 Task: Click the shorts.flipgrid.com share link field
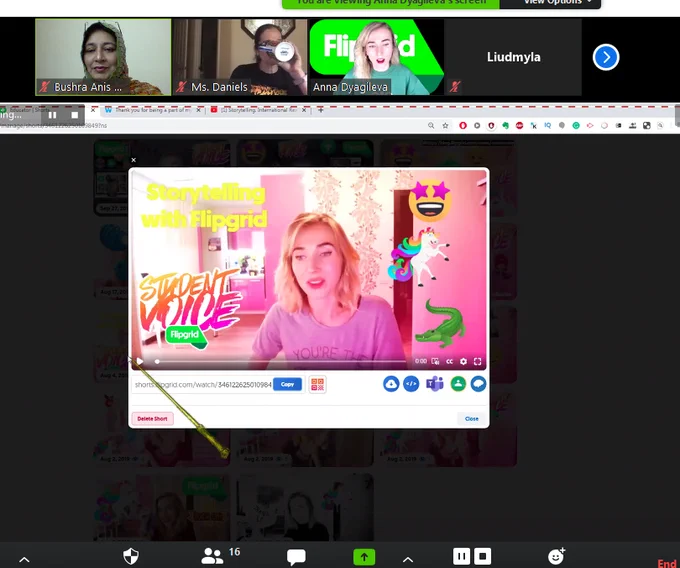point(203,385)
